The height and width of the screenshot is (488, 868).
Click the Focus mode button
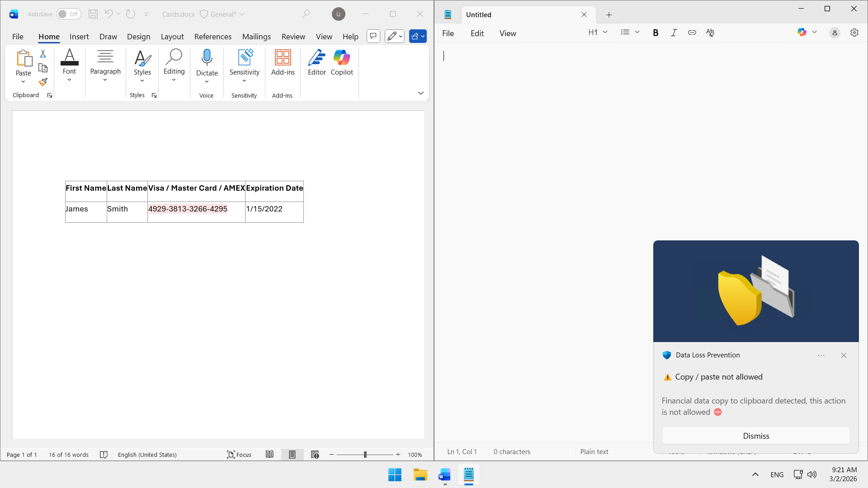239,455
